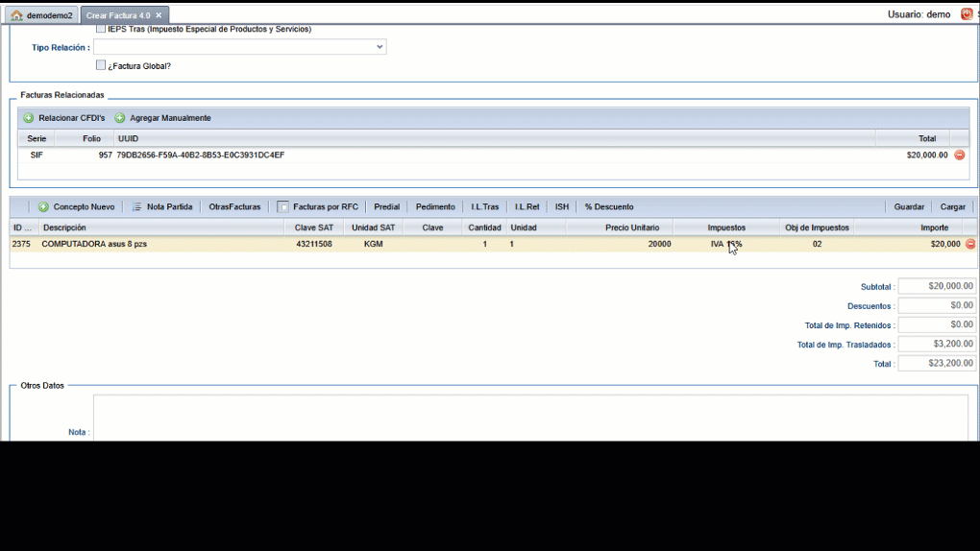Toggle the Facturas por RFC checkbox
This screenshot has height=551, width=980.
(x=283, y=207)
